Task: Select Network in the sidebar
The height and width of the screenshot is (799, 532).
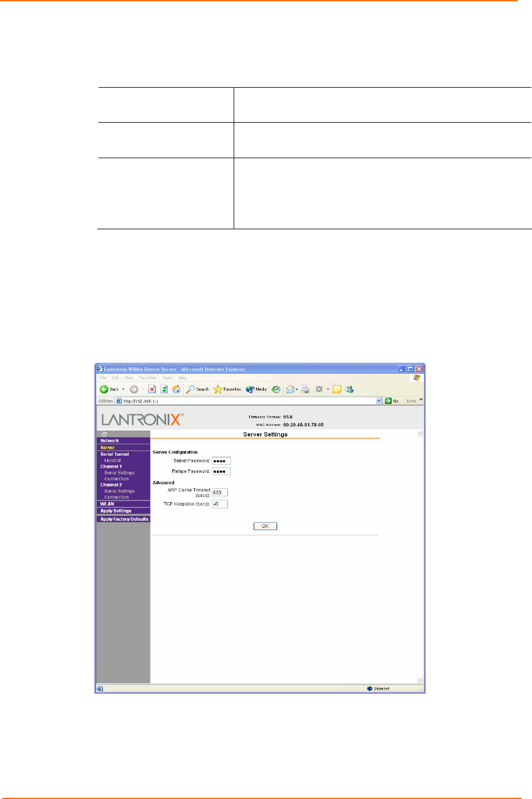Action: (109, 441)
